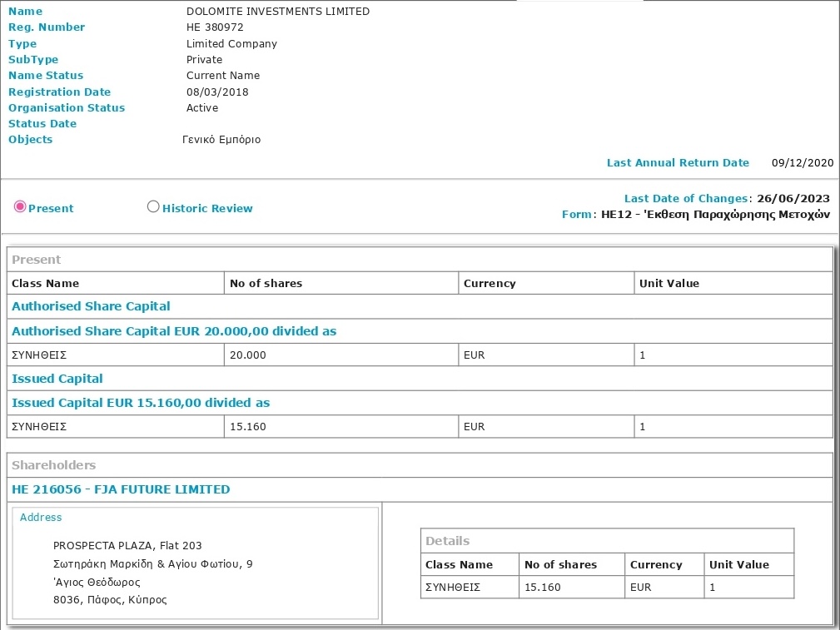The width and height of the screenshot is (840, 630).
Task: Open shareholder HE 216056 - FJA FUTURE LIMITED
Action: (x=121, y=489)
